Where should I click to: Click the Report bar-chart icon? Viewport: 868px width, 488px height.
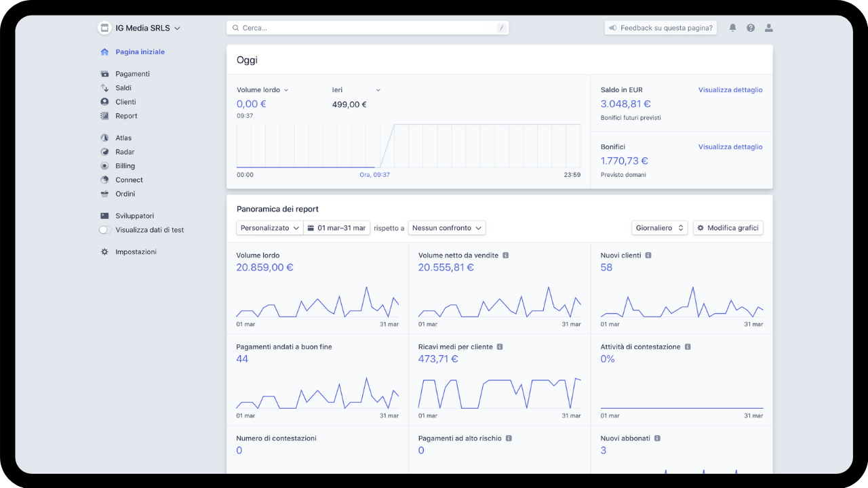(104, 116)
